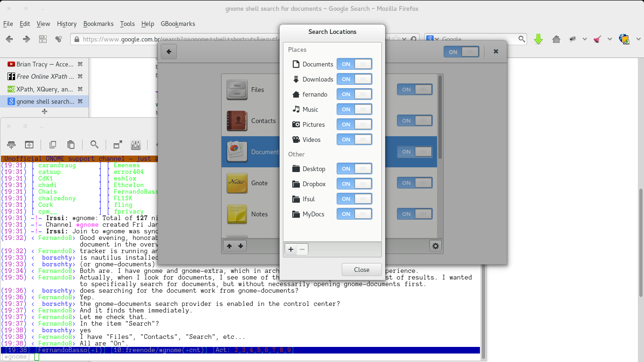Switch to XPath, XQuery tab
Viewport: 644px width, 362px height.
point(44,89)
